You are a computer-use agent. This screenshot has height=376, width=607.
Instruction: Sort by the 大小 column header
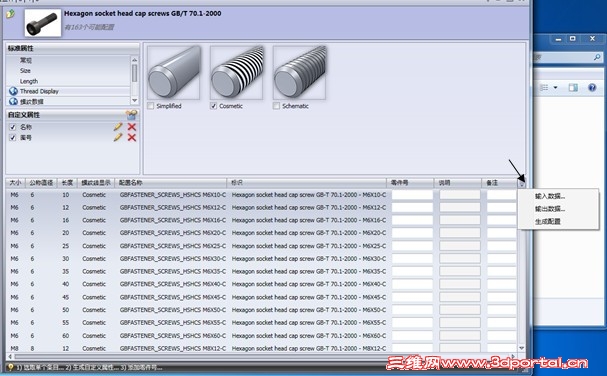[x=15, y=183]
